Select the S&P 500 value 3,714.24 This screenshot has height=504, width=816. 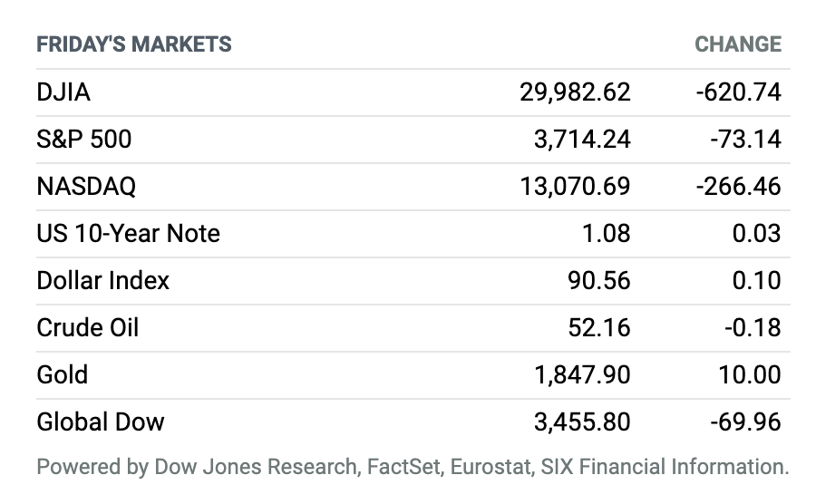(582, 139)
